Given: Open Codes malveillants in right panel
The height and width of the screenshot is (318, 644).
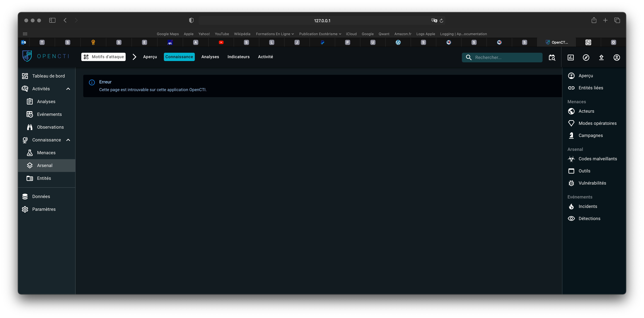Looking at the screenshot, I should click(x=597, y=159).
